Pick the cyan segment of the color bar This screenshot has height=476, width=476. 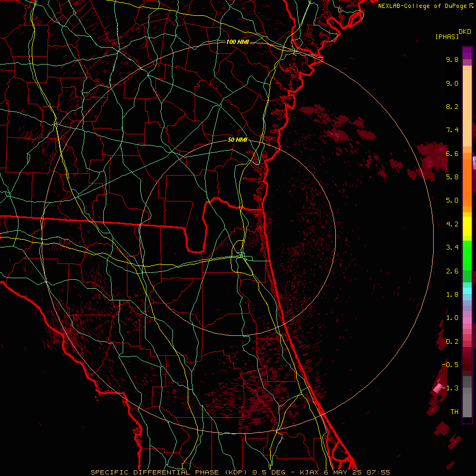point(467,291)
